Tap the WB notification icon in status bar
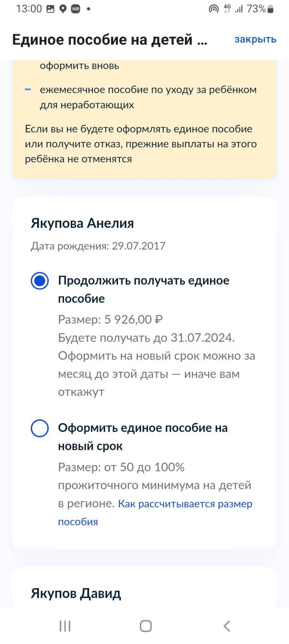289x644 pixels. [x=76, y=9]
